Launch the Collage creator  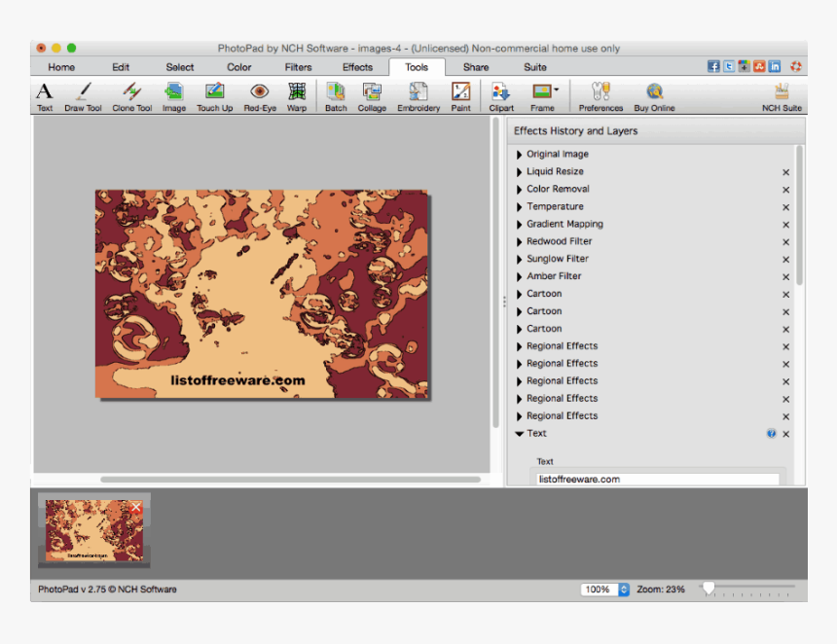[371, 95]
